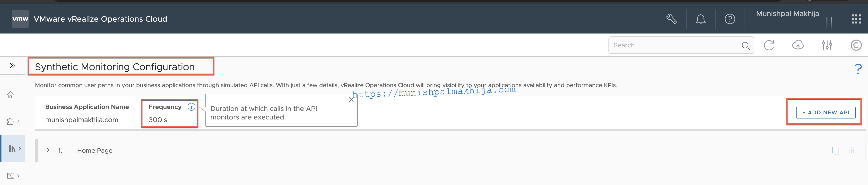Image resolution: width=868 pixels, height=185 pixels.
Task: Open the VMware services grid menu
Action: point(856,19)
